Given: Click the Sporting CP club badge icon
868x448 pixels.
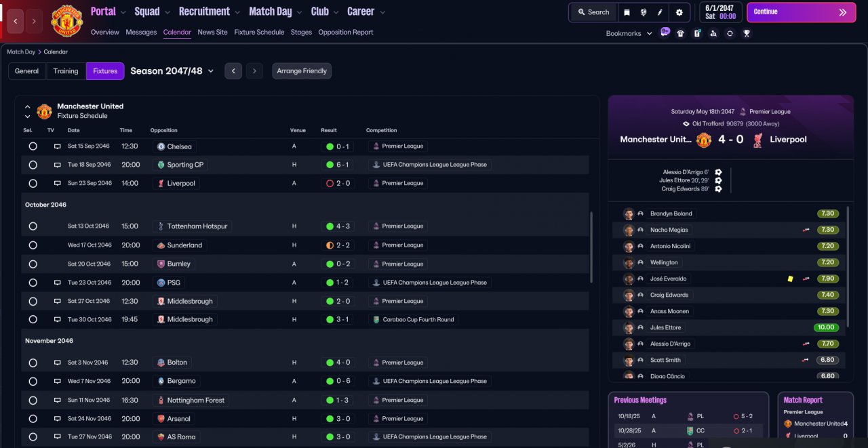Looking at the screenshot, I should (161, 165).
